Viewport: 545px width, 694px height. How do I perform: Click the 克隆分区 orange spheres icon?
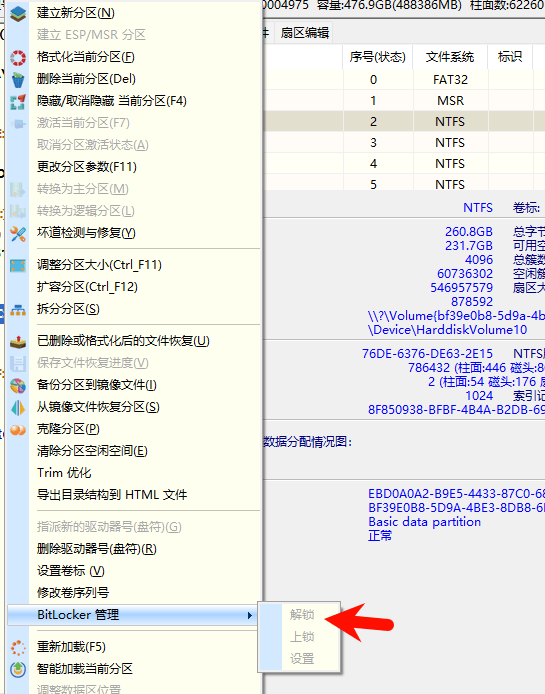18,430
